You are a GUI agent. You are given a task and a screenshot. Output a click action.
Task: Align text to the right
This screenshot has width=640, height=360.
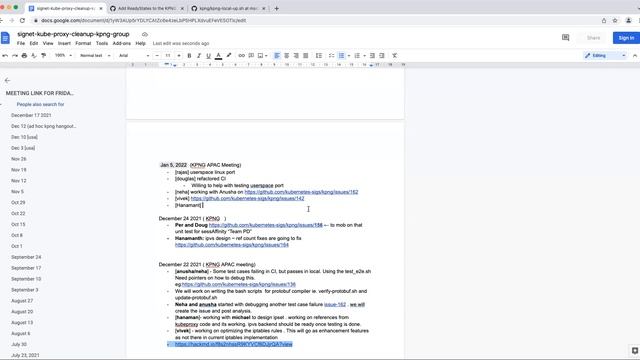pos(296,56)
